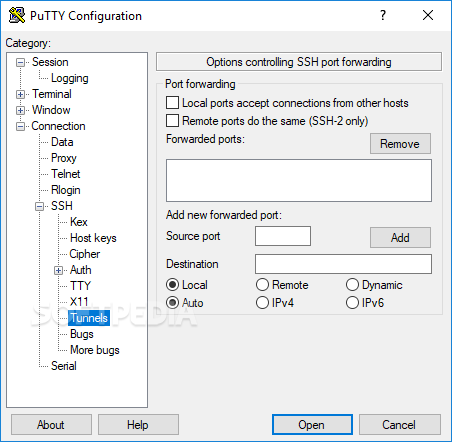Click the Help button
This screenshot has width=452, height=442.
pyautogui.click(x=138, y=425)
